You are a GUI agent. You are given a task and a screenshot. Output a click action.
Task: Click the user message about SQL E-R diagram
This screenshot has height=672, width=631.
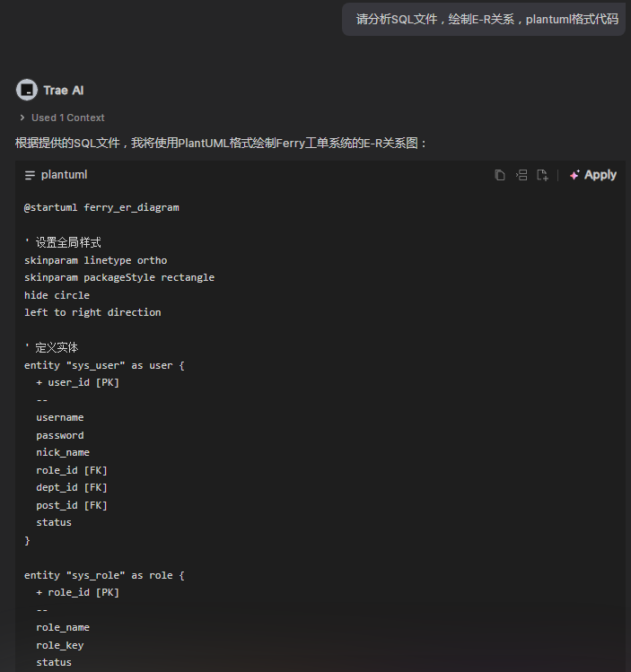click(484, 19)
